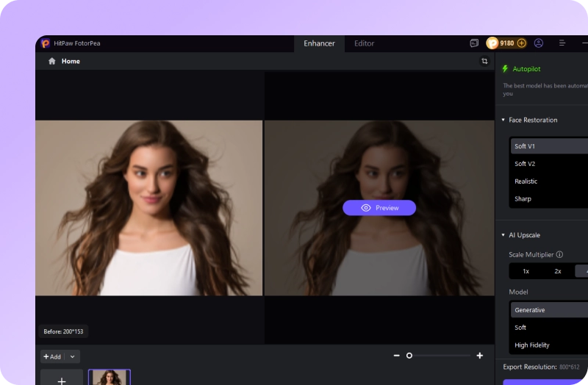This screenshot has width=588, height=385.
Task: Click the zoom slider handle
Action: (409, 356)
